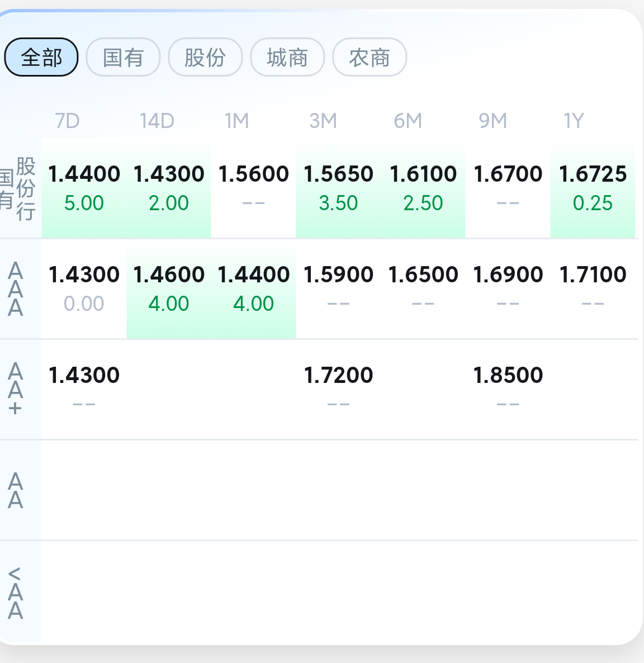Open the AAA 1.4600 cell under 14D
Image resolution: width=644 pixels, height=663 pixels.
click(x=169, y=289)
